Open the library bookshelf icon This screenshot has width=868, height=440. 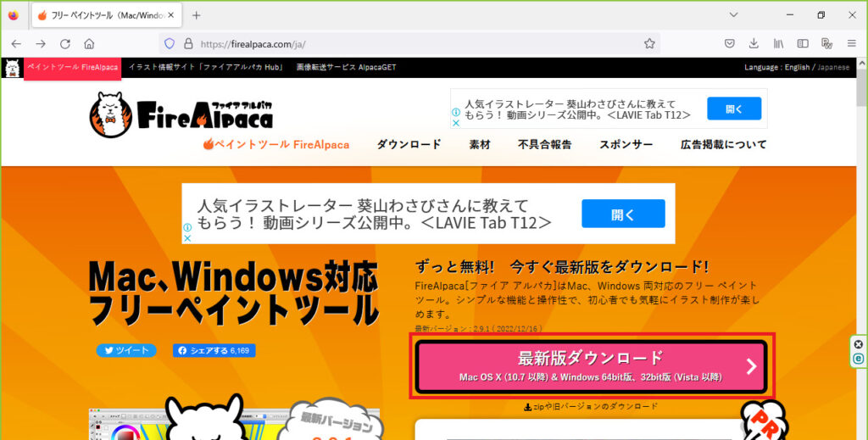778,44
